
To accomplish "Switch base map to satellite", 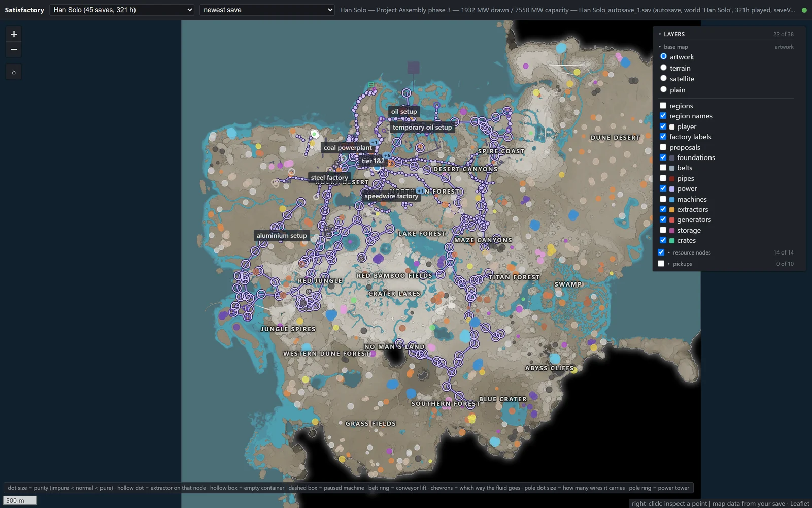I will 663,78.
